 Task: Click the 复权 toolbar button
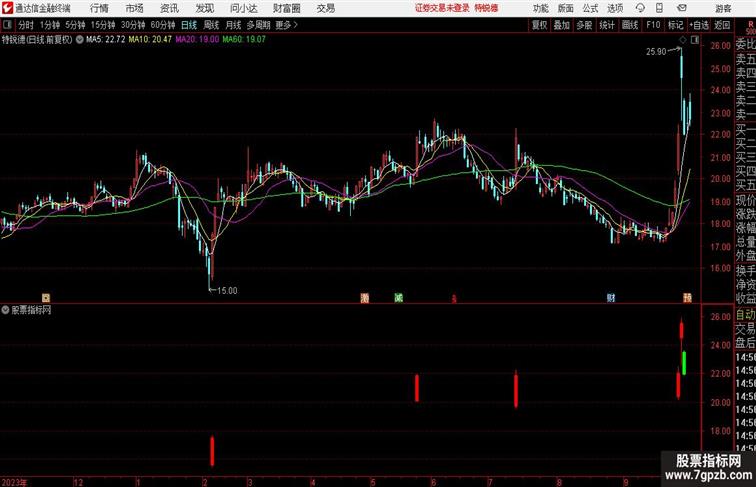(539, 25)
